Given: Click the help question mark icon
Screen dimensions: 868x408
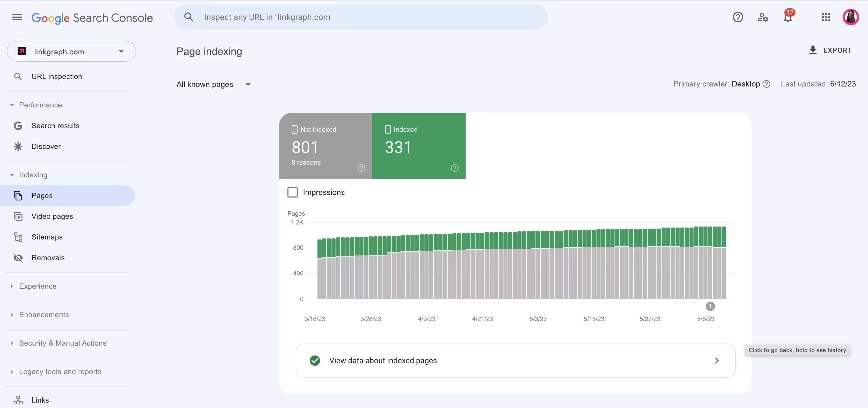Looking at the screenshot, I should pyautogui.click(x=737, y=17).
